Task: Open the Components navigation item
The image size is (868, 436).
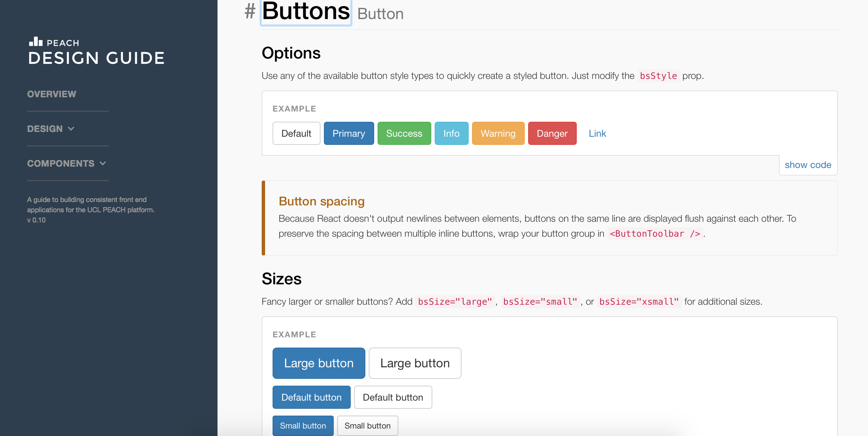Action: pyautogui.click(x=61, y=163)
